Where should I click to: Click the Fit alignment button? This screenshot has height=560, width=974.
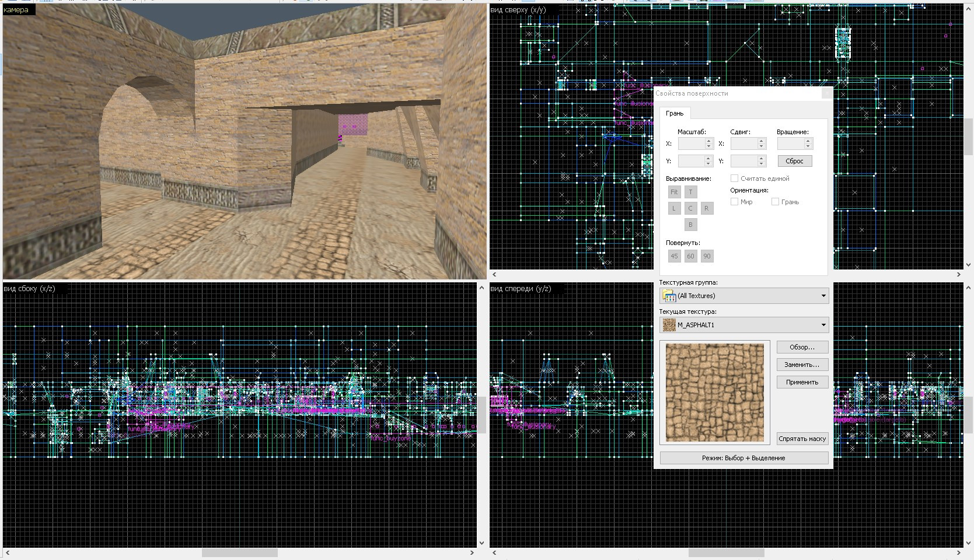pyautogui.click(x=674, y=191)
